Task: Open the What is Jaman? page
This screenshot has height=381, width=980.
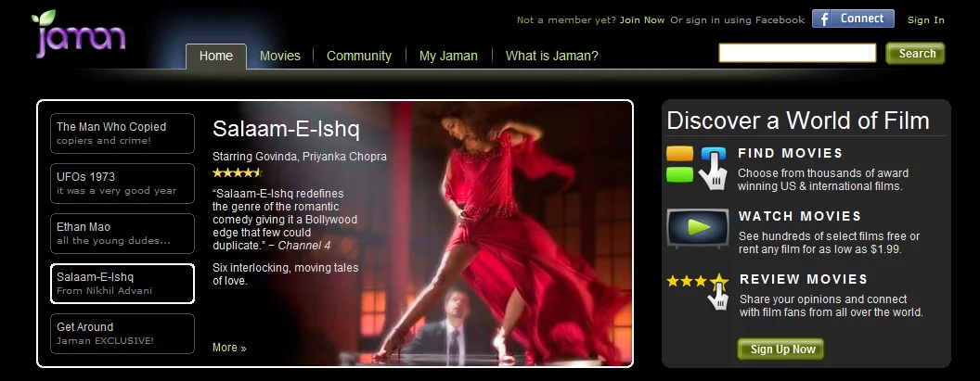Action: (551, 56)
